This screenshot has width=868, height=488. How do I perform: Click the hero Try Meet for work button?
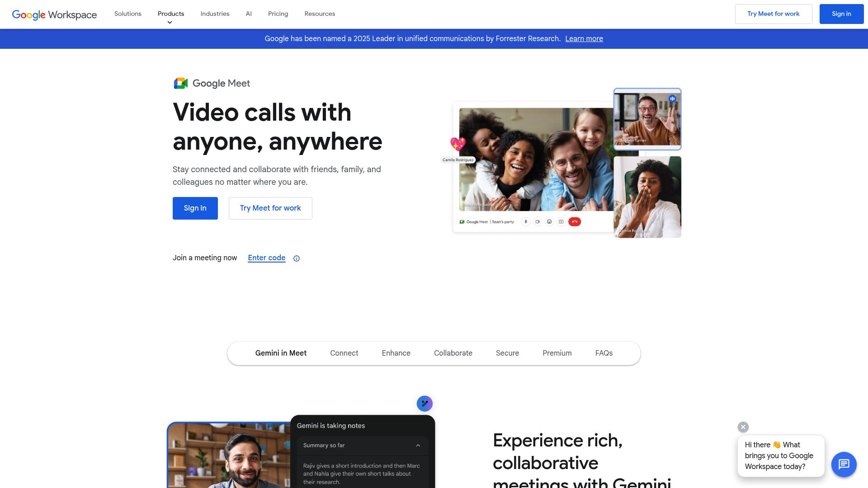[x=270, y=208]
